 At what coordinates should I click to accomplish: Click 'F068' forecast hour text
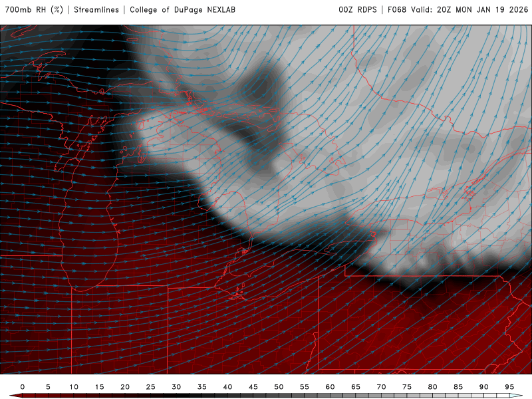click(x=397, y=9)
